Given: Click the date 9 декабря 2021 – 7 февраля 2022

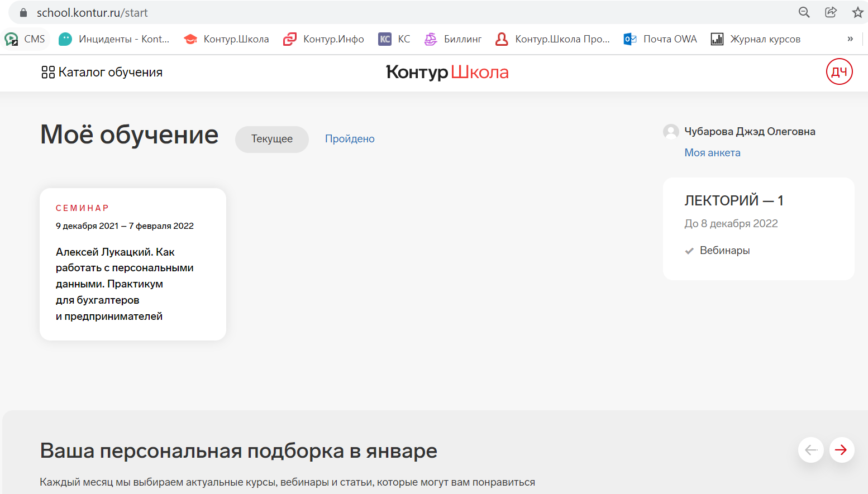Looking at the screenshot, I should [125, 226].
